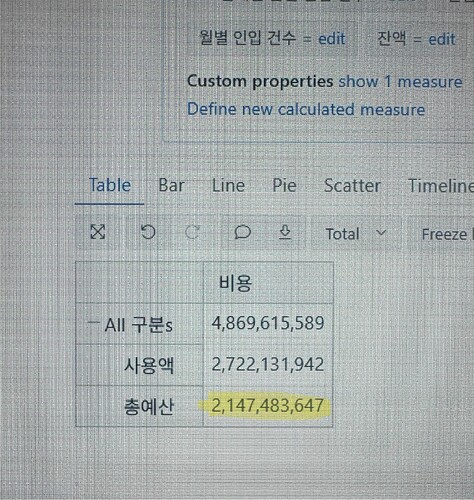The image size is (474, 500).
Task: Click the greyed-out redo icon
Action: point(192,232)
